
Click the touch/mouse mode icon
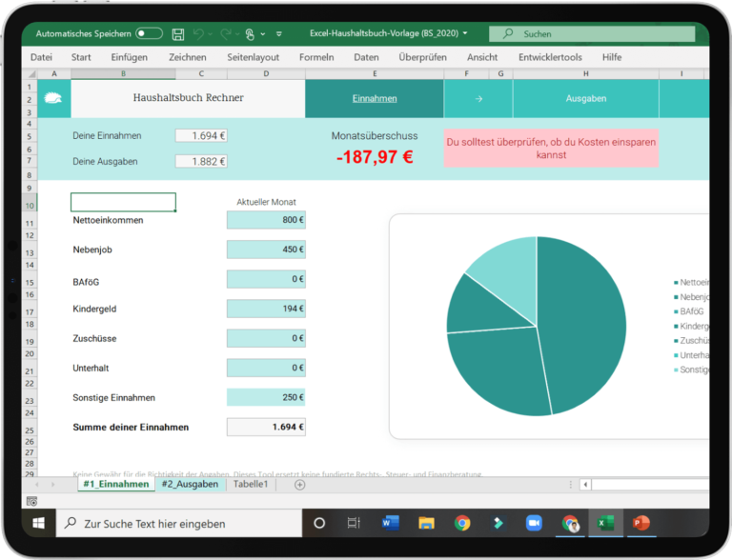pyautogui.click(x=250, y=34)
